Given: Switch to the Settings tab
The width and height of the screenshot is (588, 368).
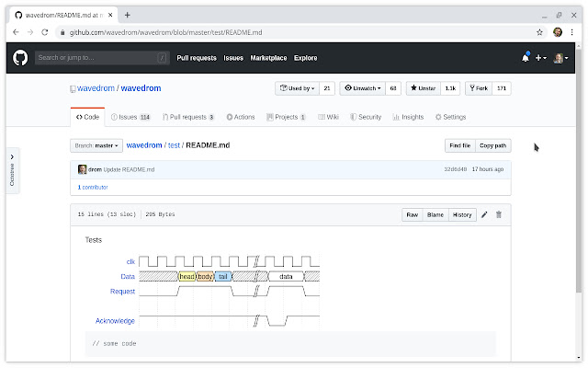Looking at the screenshot, I should pyautogui.click(x=450, y=117).
